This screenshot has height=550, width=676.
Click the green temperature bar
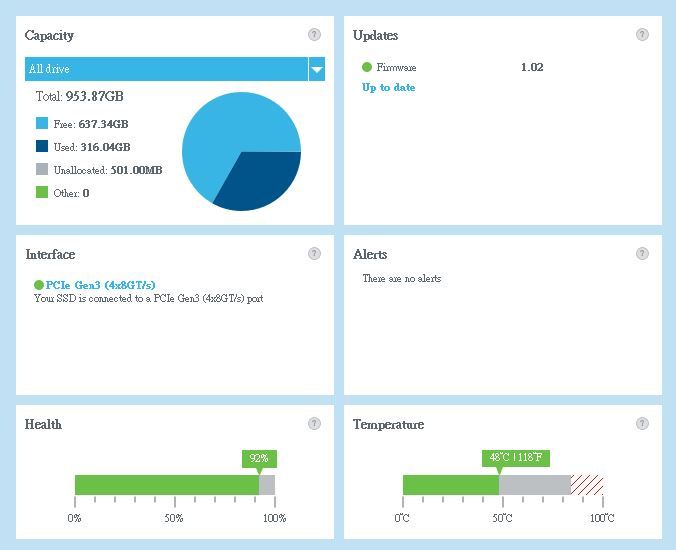[451, 485]
